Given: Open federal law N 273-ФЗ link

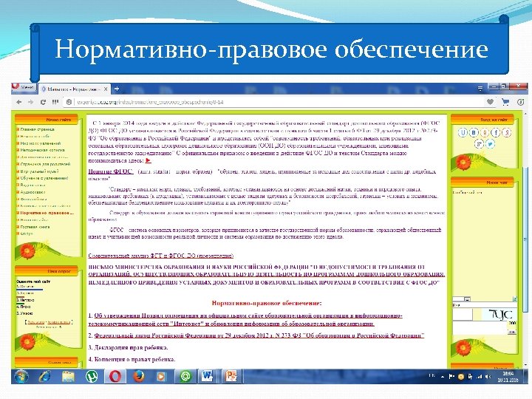Looking at the screenshot, I should coord(259,335).
